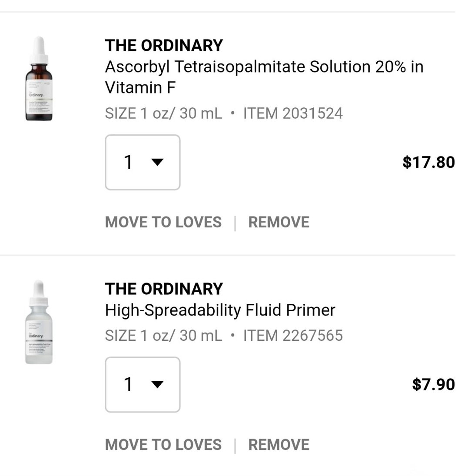
Task: Move the Ascorbyl solution to Loves
Action: click(x=163, y=222)
